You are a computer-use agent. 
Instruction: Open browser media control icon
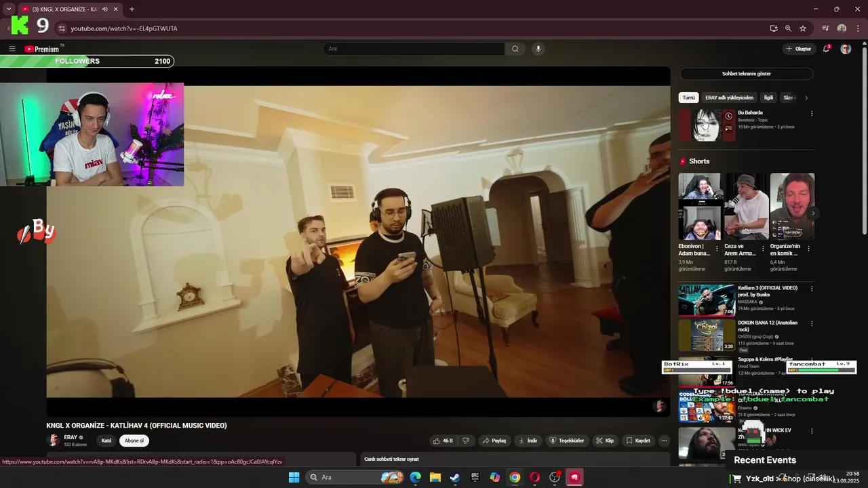pos(825,28)
